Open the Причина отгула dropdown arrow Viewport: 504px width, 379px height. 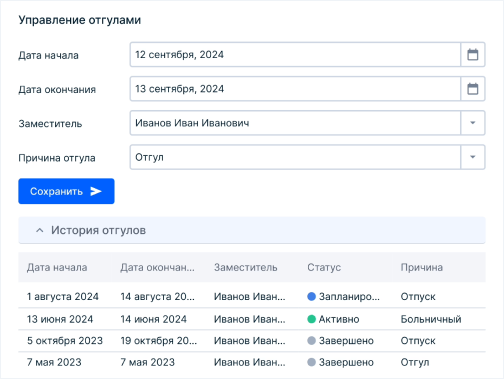(x=473, y=157)
